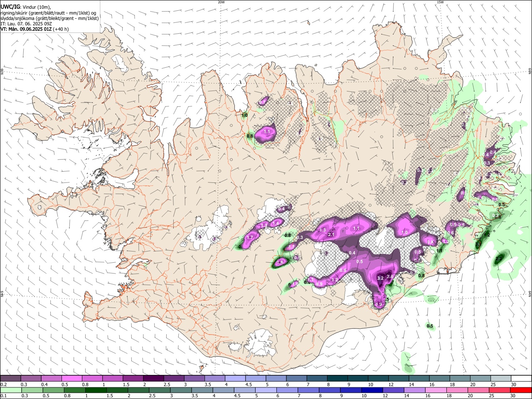Click the pale pink 16 swatch in rain legend

click(436, 390)
